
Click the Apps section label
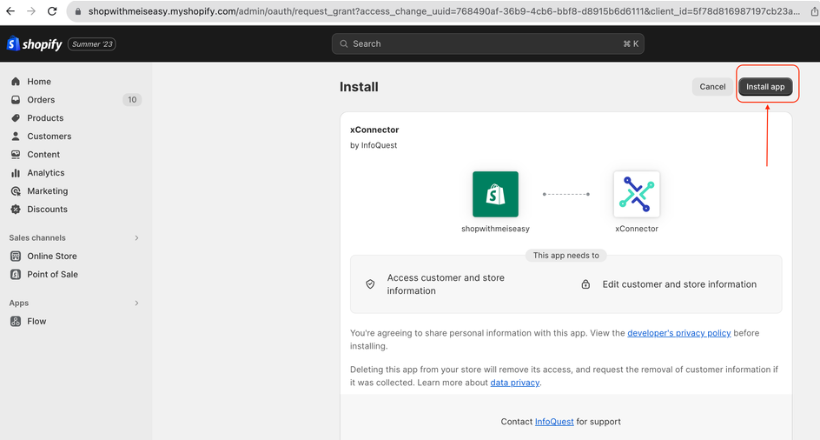19,303
